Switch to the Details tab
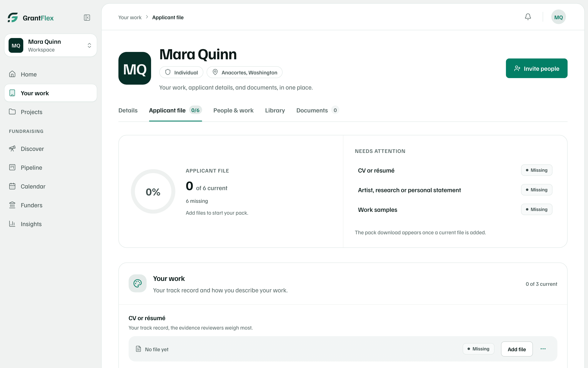The width and height of the screenshot is (588, 368). point(128,110)
